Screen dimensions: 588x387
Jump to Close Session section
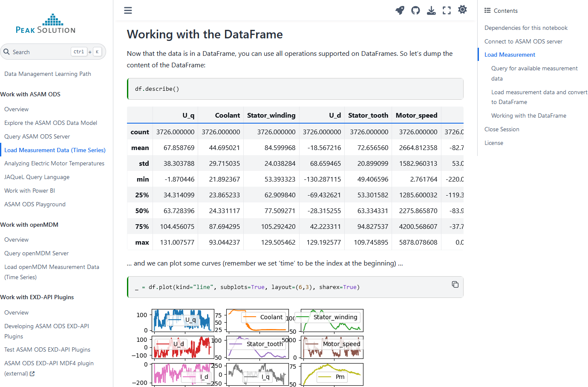[x=502, y=129]
